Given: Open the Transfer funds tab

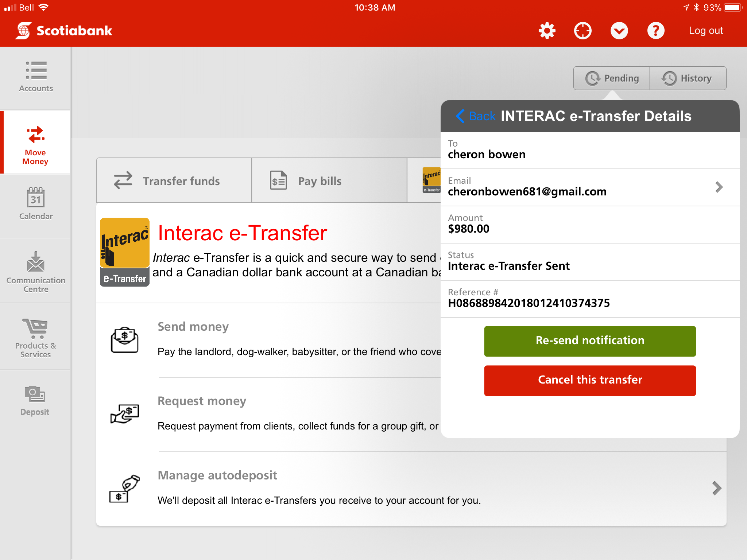Looking at the screenshot, I should (174, 180).
